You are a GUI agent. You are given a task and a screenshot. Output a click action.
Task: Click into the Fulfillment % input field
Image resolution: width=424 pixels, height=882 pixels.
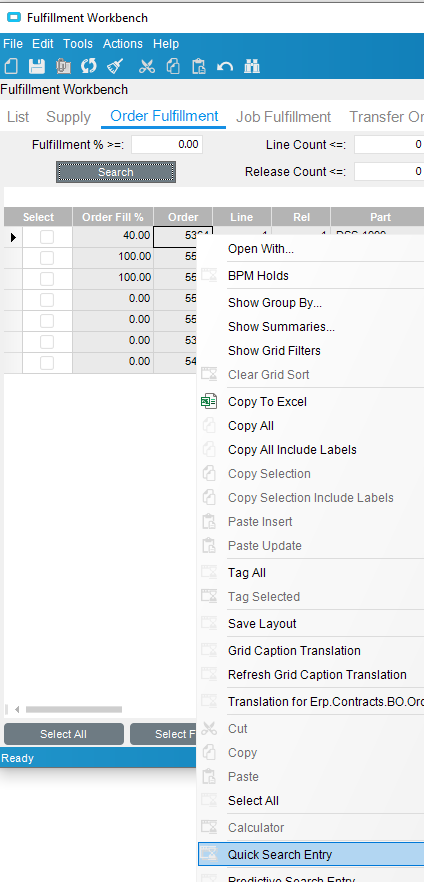(167, 145)
